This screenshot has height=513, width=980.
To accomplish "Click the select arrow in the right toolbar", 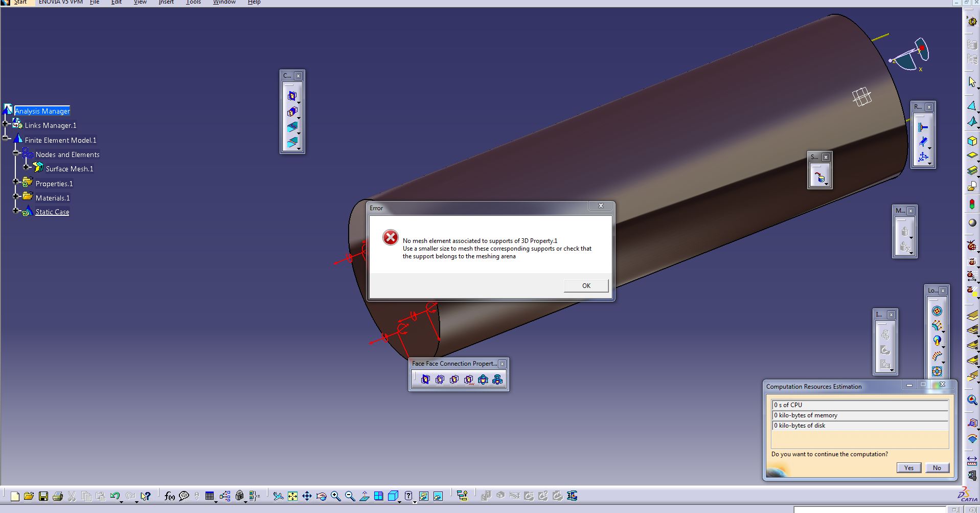I will [972, 82].
